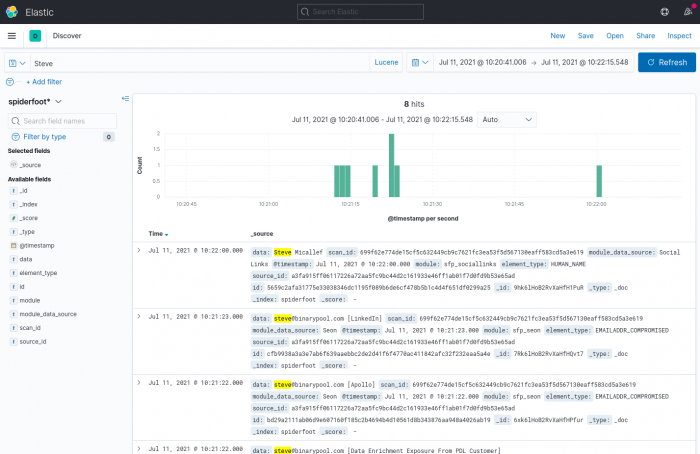Click the green Discover app badge
This screenshot has width=700, height=454.
click(35, 36)
